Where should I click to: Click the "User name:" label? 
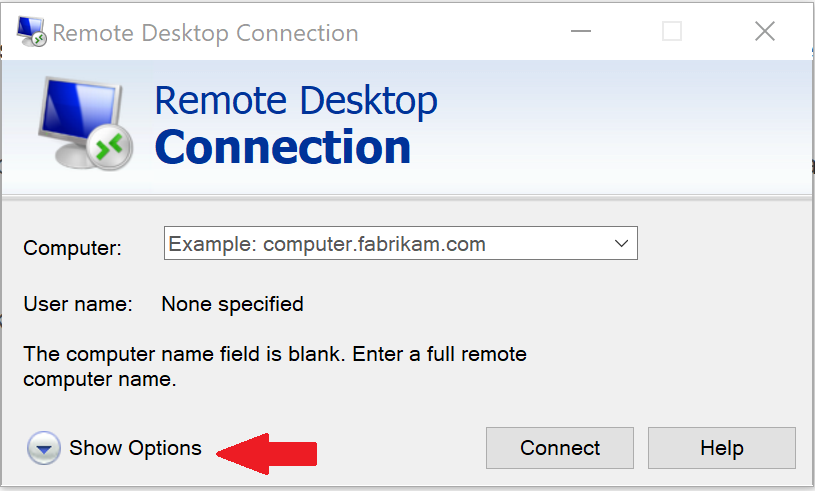[x=78, y=303]
